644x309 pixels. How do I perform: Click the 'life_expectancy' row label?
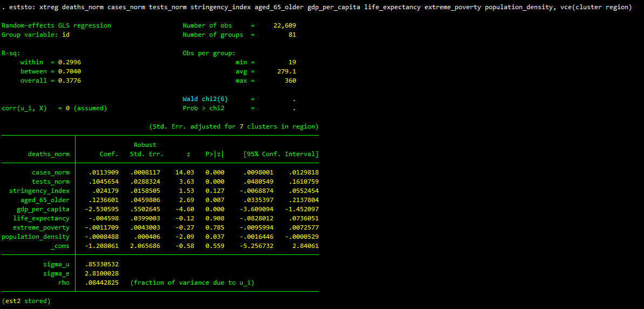point(41,218)
